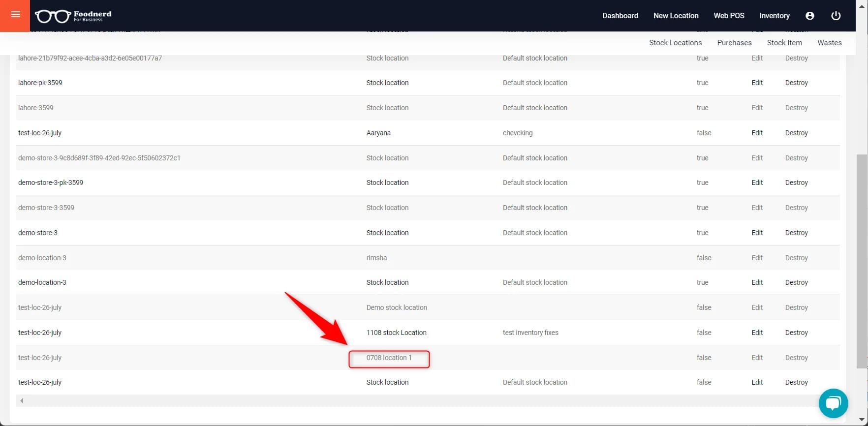Click the 'rimsha' name cell

coord(376,258)
